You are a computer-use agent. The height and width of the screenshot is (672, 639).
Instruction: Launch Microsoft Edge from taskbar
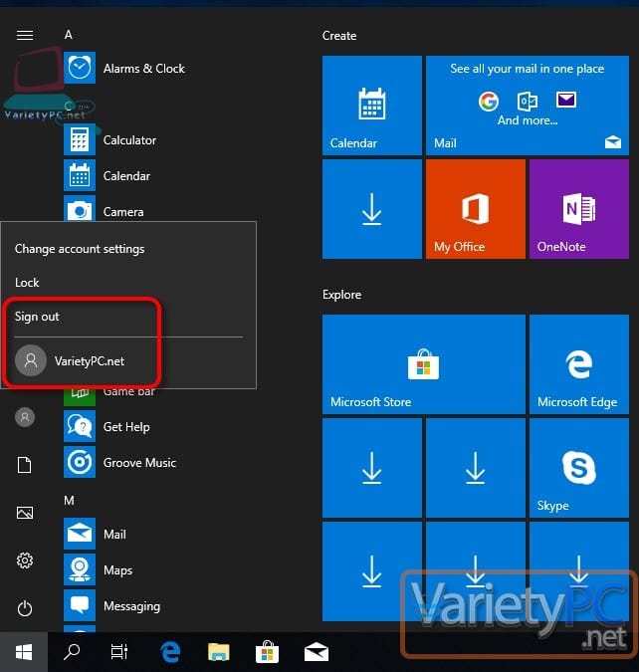(170, 652)
